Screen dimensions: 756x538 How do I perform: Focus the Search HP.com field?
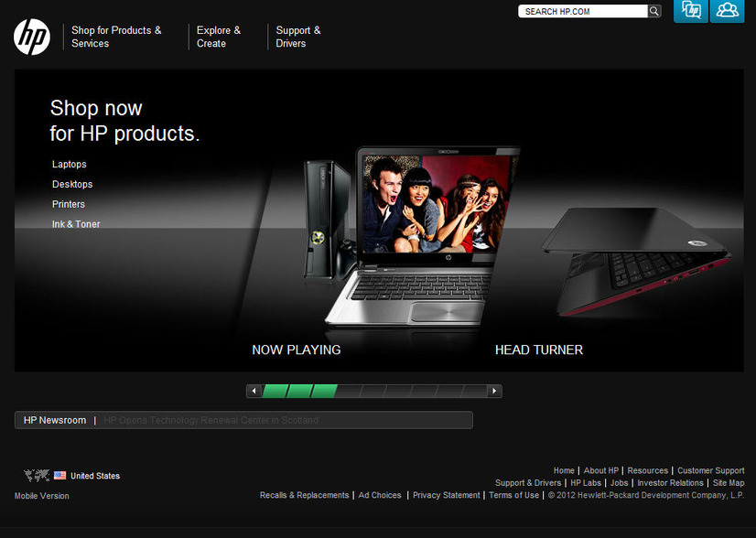click(x=583, y=11)
